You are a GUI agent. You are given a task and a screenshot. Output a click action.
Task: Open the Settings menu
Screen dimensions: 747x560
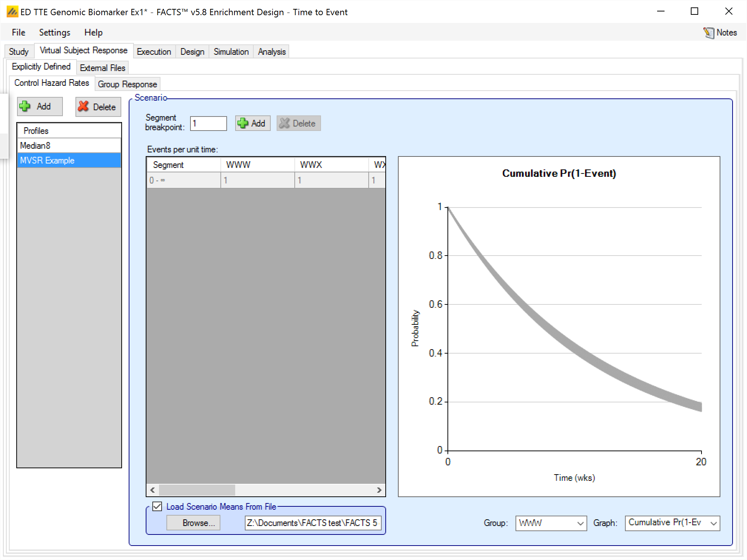(x=54, y=33)
